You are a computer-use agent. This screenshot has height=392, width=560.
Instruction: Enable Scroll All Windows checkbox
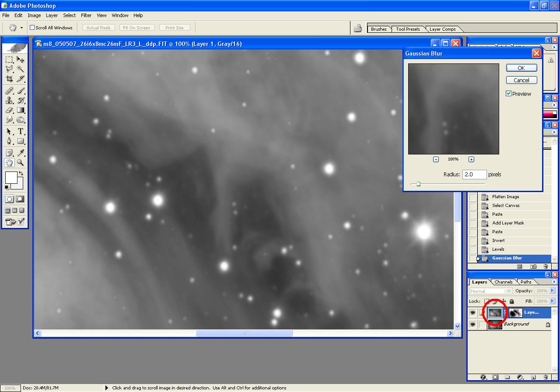pyautogui.click(x=32, y=28)
